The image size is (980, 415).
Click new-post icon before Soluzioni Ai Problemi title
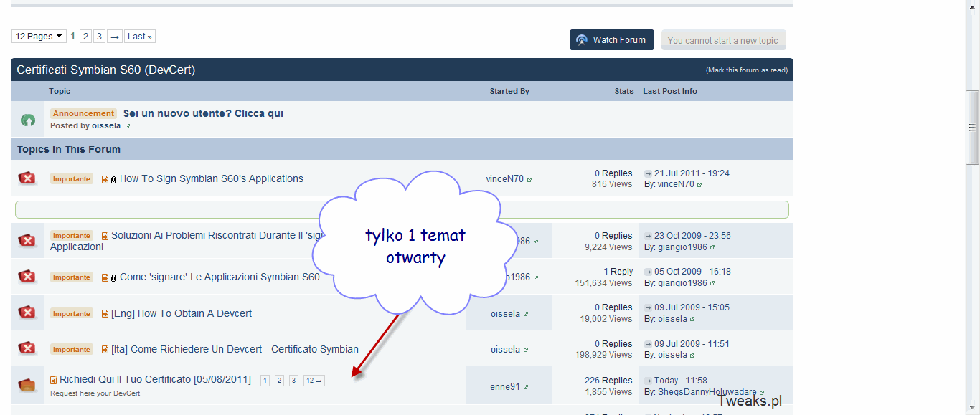tap(105, 236)
